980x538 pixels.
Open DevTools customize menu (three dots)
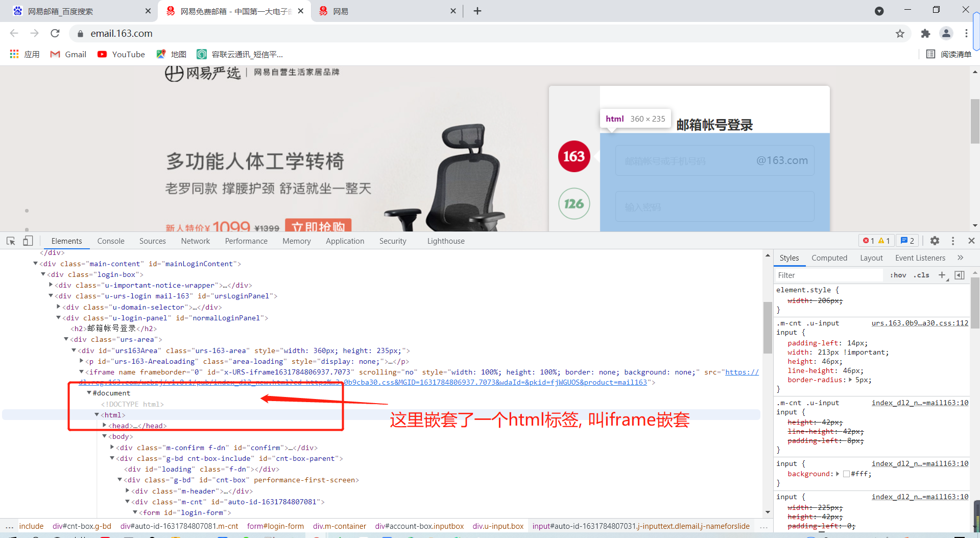[952, 241]
